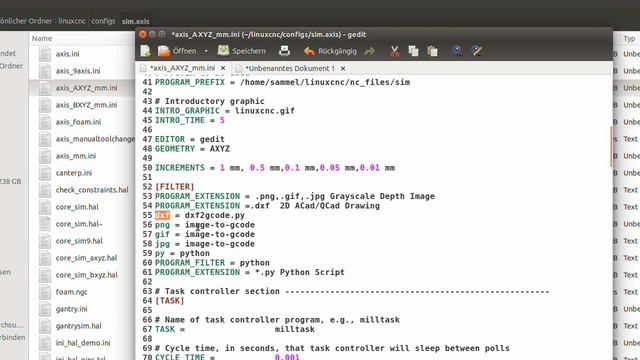Select foam.ngc in file manager

tap(71, 292)
